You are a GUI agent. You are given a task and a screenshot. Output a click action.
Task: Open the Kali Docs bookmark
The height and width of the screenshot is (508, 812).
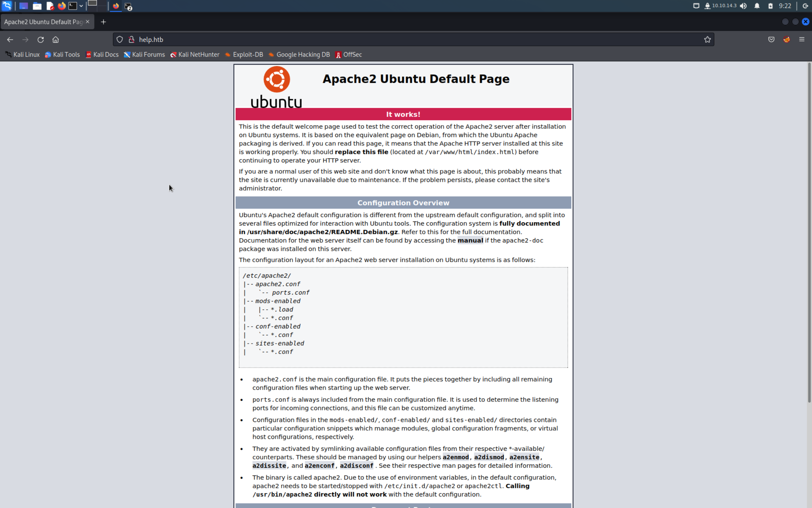point(102,54)
